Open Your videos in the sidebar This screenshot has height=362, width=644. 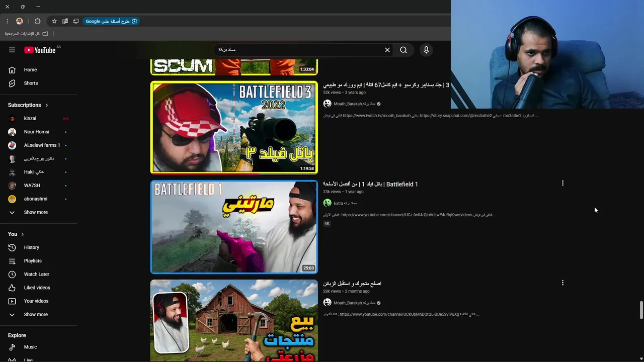[39, 301]
